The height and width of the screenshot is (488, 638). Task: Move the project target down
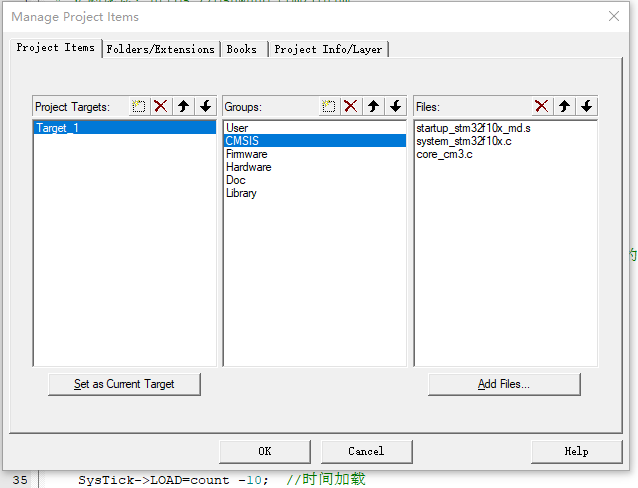coord(206,107)
